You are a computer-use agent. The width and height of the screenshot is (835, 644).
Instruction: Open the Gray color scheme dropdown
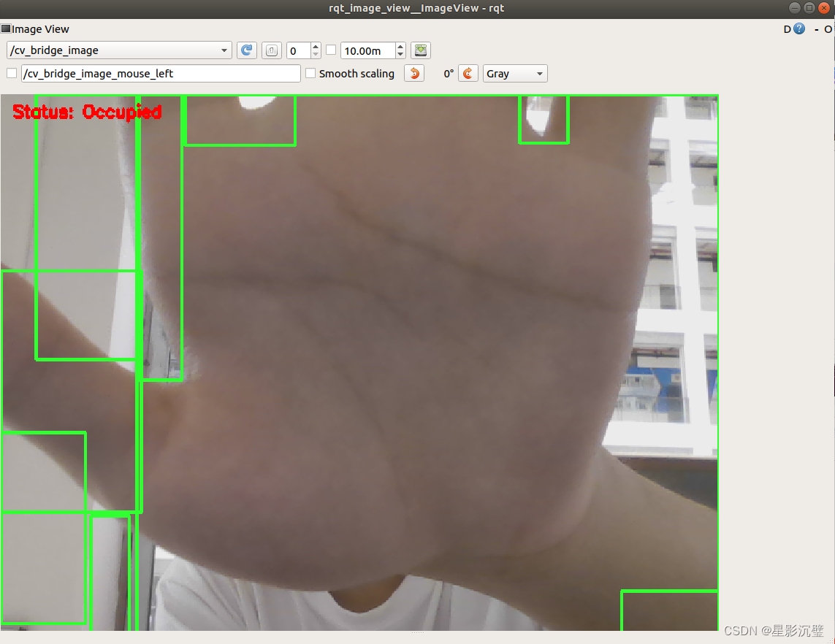tap(515, 74)
